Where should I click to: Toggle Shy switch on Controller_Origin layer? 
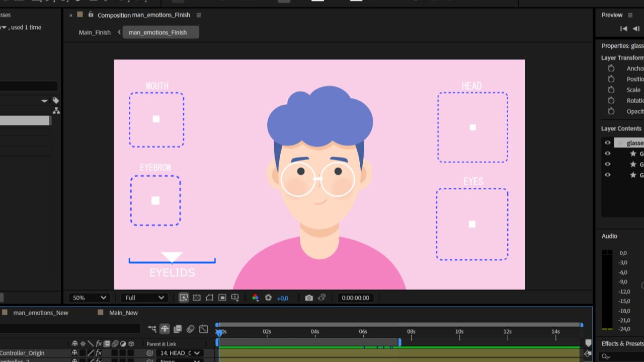[75, 353]
